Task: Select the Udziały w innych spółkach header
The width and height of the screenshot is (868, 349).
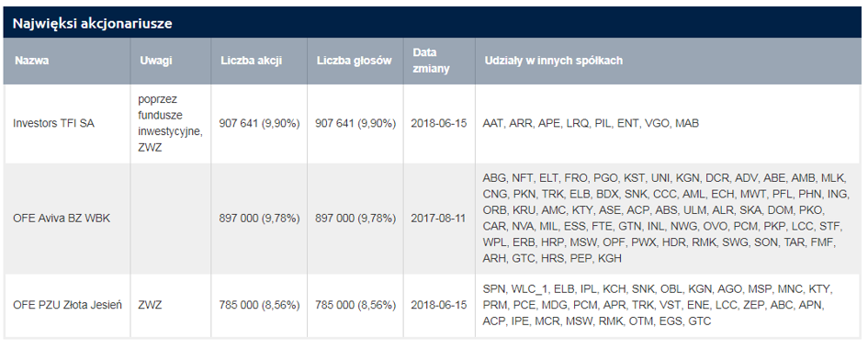Action: tap(554, 61)
